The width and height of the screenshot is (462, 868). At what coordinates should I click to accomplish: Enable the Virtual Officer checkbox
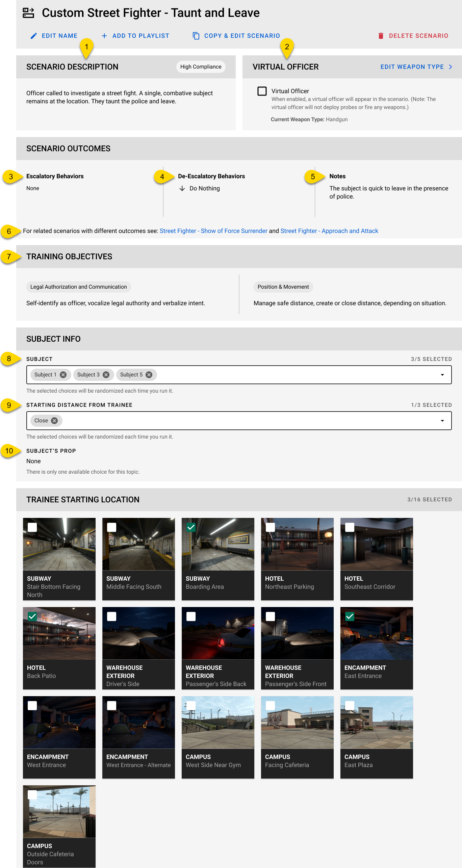pyautogui.click(x=262, y=91)
